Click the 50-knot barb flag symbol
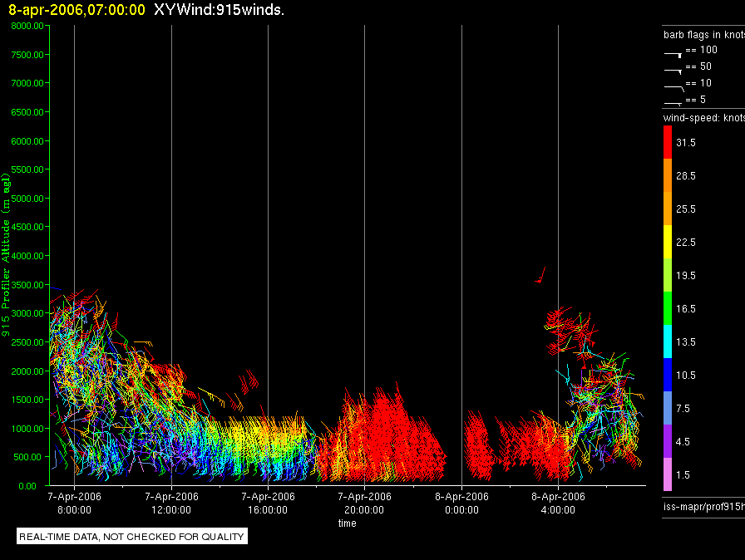This screenshot has width=745, height=560. [673, 71]
